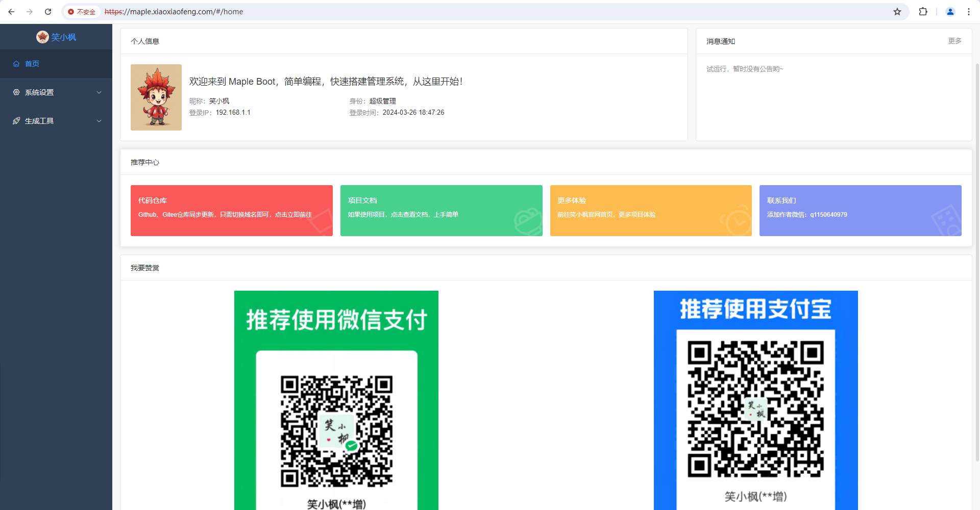Viewport: 980px width, 510px height.
Task: Click the home icon beside 首页
Action: [16, 64]
